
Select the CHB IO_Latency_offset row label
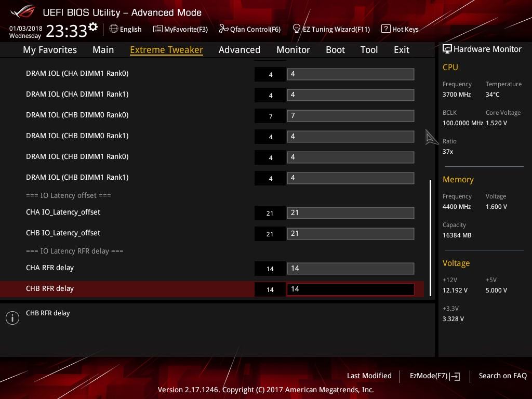(x=63, y=233)
